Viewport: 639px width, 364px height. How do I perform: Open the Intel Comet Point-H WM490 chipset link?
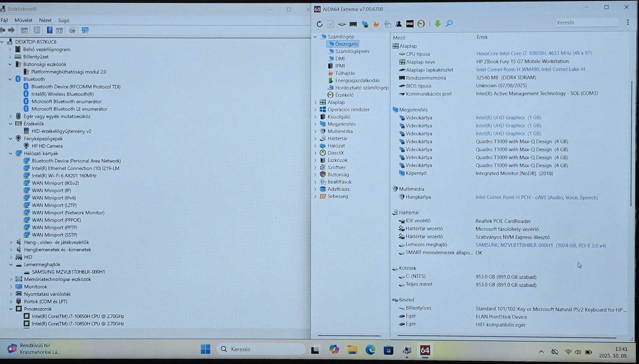pyautogui.click(x=530, y=69)
